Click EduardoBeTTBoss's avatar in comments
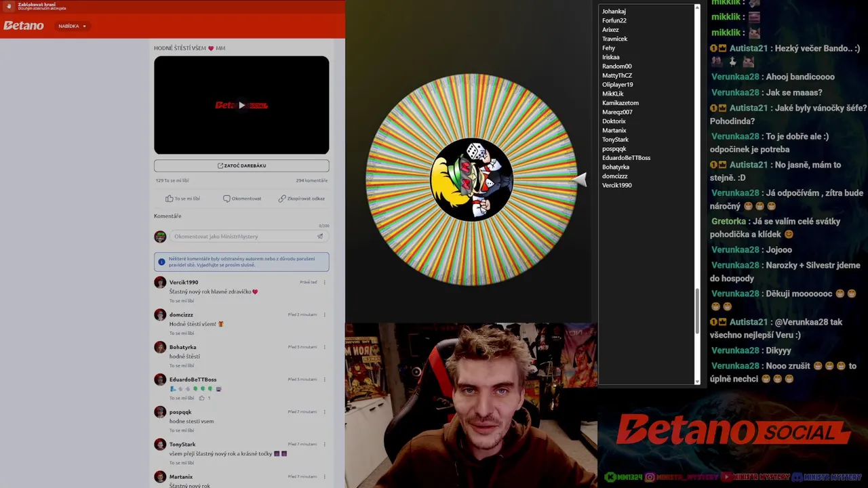Screen dimensions: 868x488 (160, 380)
